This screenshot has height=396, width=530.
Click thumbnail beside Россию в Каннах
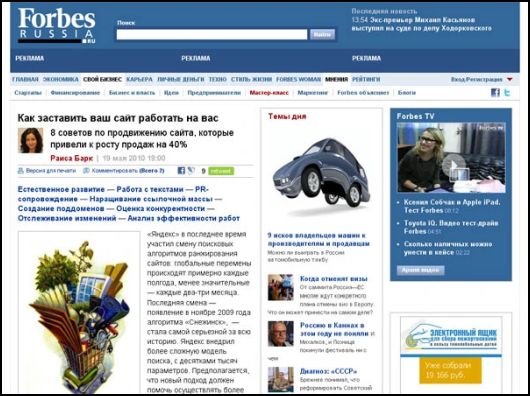[x=281, y=334]
